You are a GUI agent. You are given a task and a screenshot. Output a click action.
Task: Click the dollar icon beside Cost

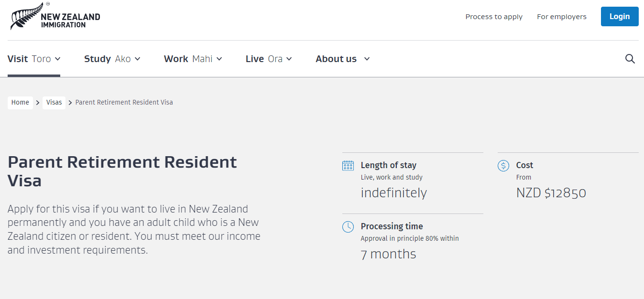click(x=503, y=166)
